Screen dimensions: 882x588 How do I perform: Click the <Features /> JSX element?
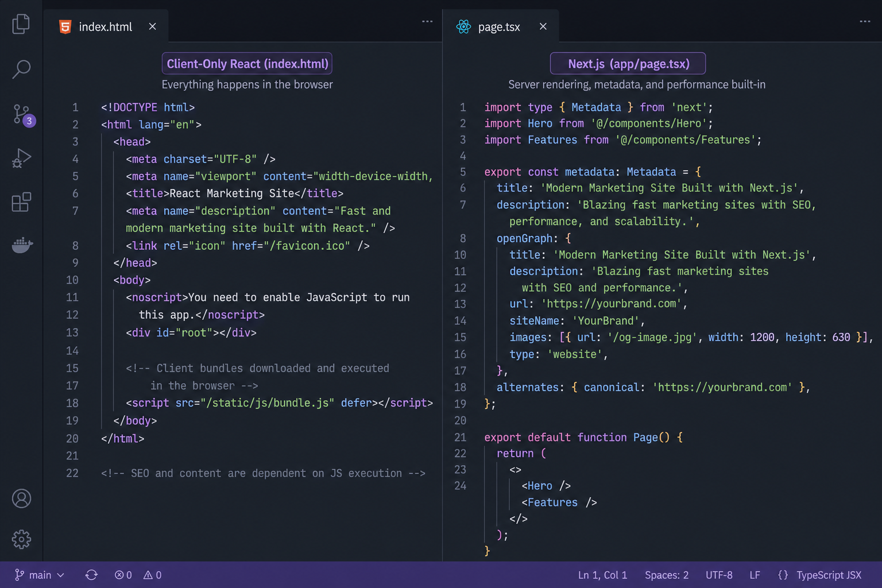point(559,502)
